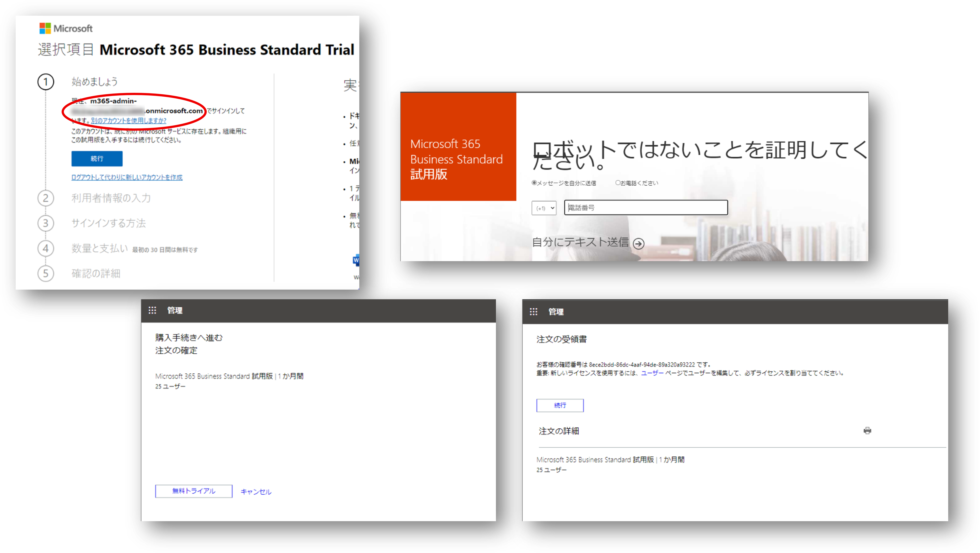Click the Microsoft logo in the trial signup page
Screen dimensions: 980x553
click(66, 28)
